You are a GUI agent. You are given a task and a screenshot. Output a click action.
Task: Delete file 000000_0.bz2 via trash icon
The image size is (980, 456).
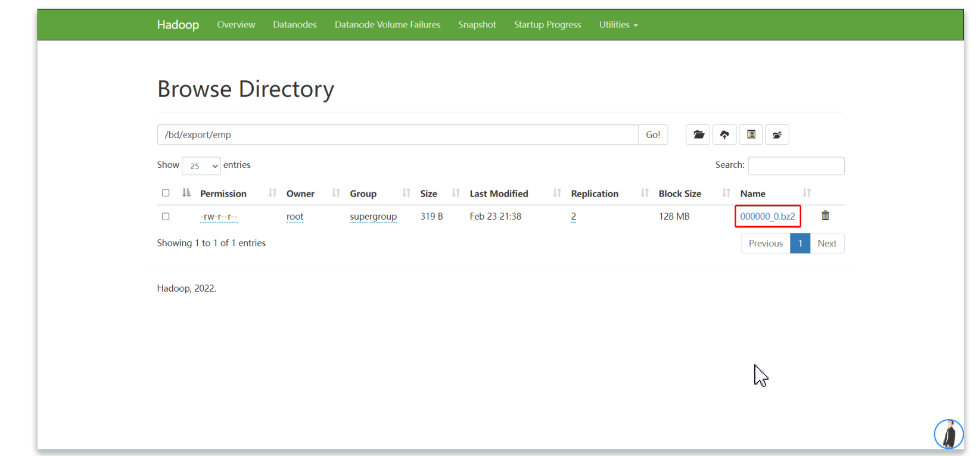[x=825, y=215]
